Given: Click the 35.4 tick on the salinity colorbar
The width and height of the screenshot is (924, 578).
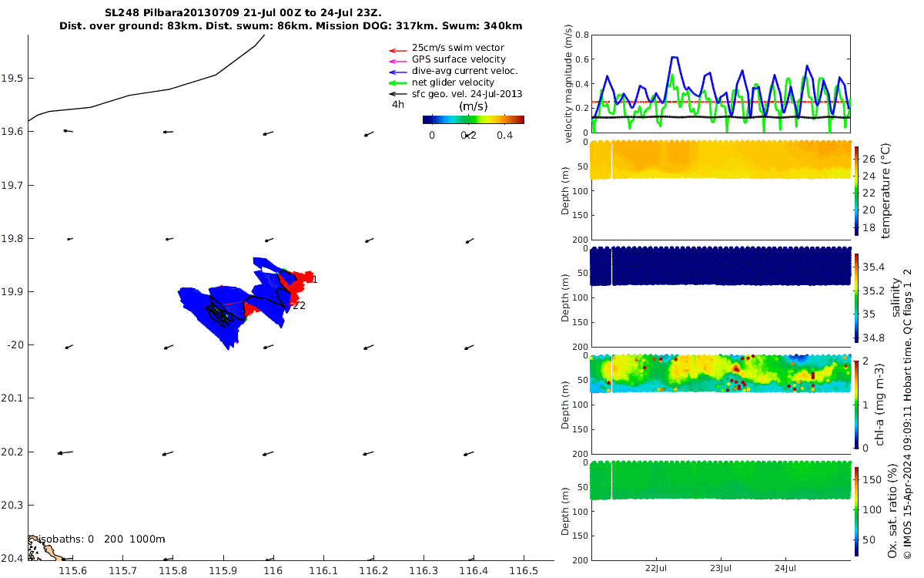Looking at the screenshot, I should click(872, 267).
